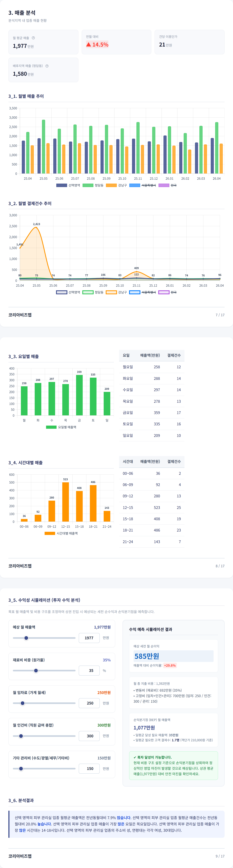Show 전국 series in monthly sales bar chart
The width and height of the screenshot is (233, 868).
tap(167, 185)
